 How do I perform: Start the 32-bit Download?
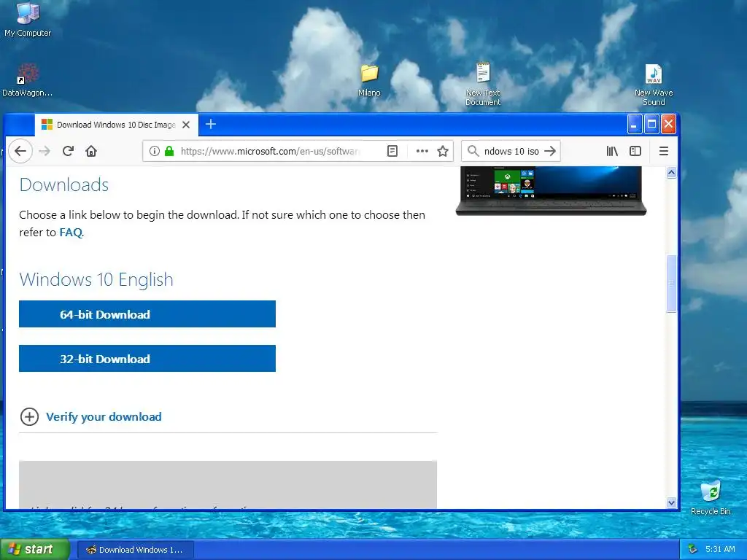[147, 358]
